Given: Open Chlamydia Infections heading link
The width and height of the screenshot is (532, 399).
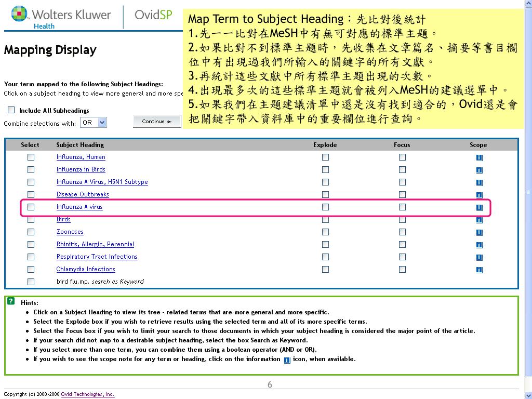Looking at the screenshot, I should point(86,269).
